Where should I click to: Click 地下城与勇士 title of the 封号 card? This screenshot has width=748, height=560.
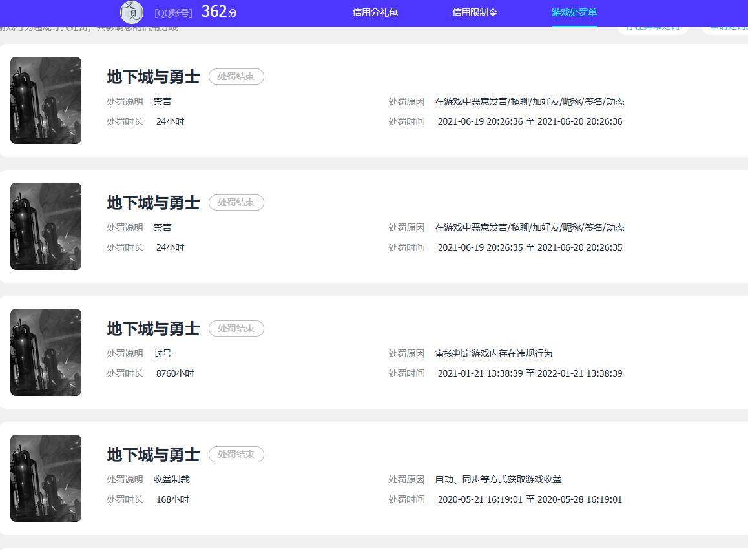coord(153,329)
